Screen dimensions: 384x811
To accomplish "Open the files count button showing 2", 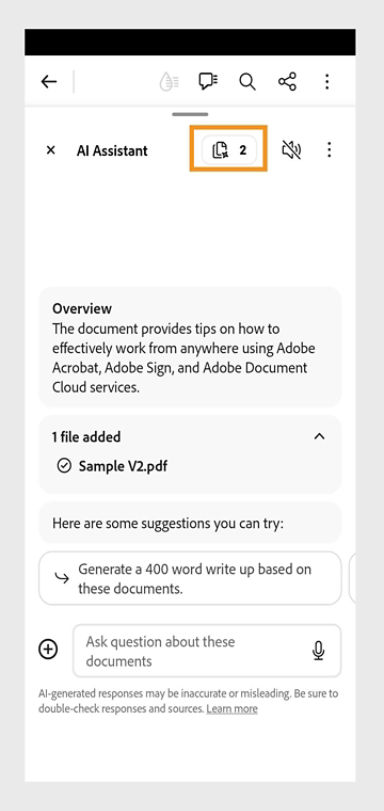I will 229,151.
